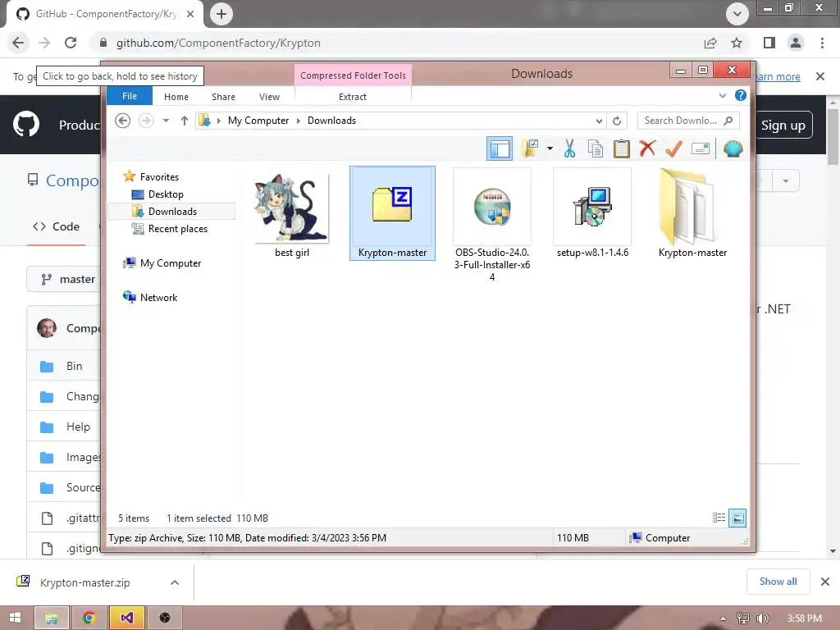Expand the ribbon with the chevron
This screenshot has height=630, width=840.
coord(722,96)
